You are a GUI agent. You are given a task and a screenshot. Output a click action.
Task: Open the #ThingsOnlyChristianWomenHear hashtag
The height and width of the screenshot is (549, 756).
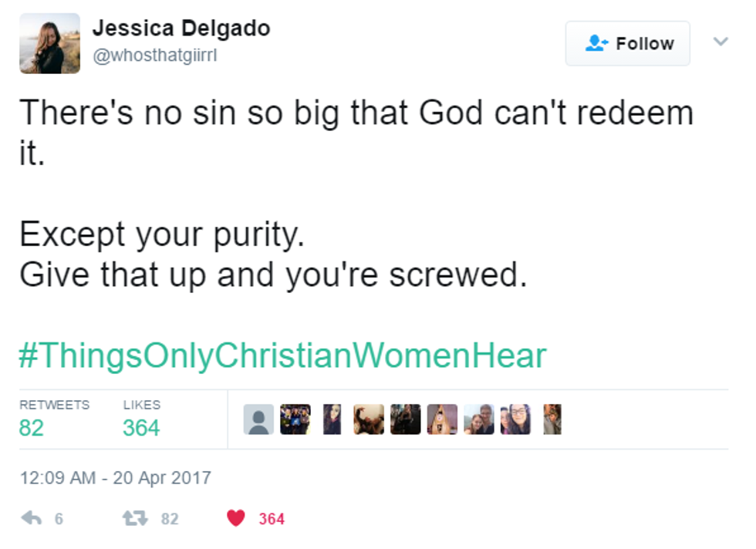(282, 355)
